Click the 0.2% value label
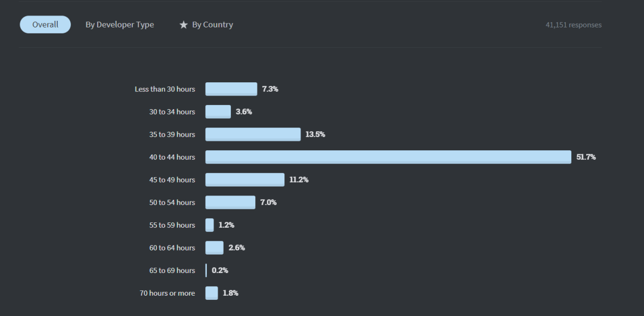Screen dimensions: 644x316 pos(220,270)
